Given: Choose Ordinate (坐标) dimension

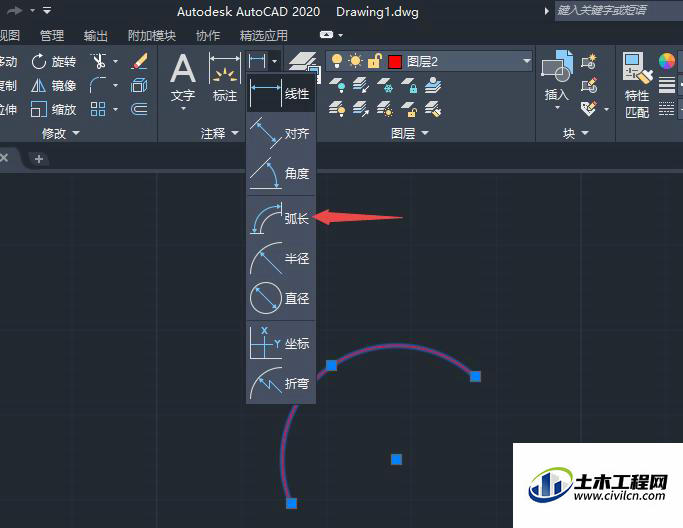Looking at the screenshot, I should pyautogui.click(x=281, y=343).
